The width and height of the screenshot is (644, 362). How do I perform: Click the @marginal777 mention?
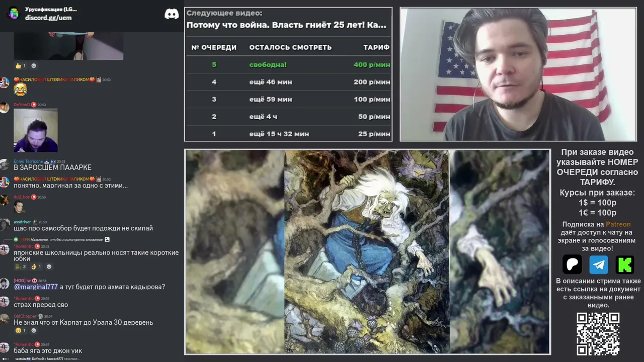coord(36,287)
